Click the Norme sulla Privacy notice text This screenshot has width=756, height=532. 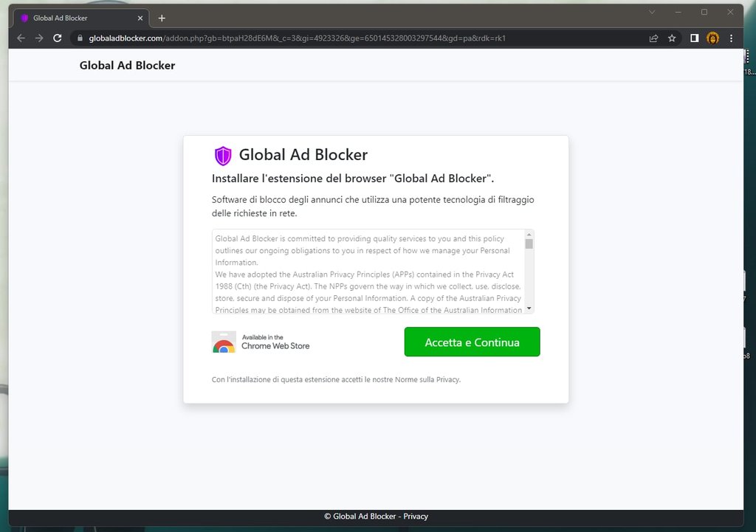pos(336,380)
